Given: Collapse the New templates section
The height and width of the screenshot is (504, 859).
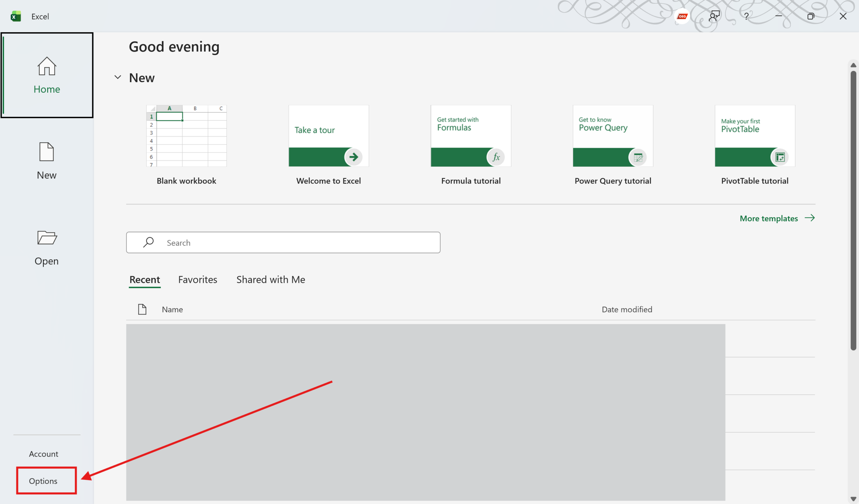Looking at the screenshot, I should pyautogui.click(x=117, y=78).
